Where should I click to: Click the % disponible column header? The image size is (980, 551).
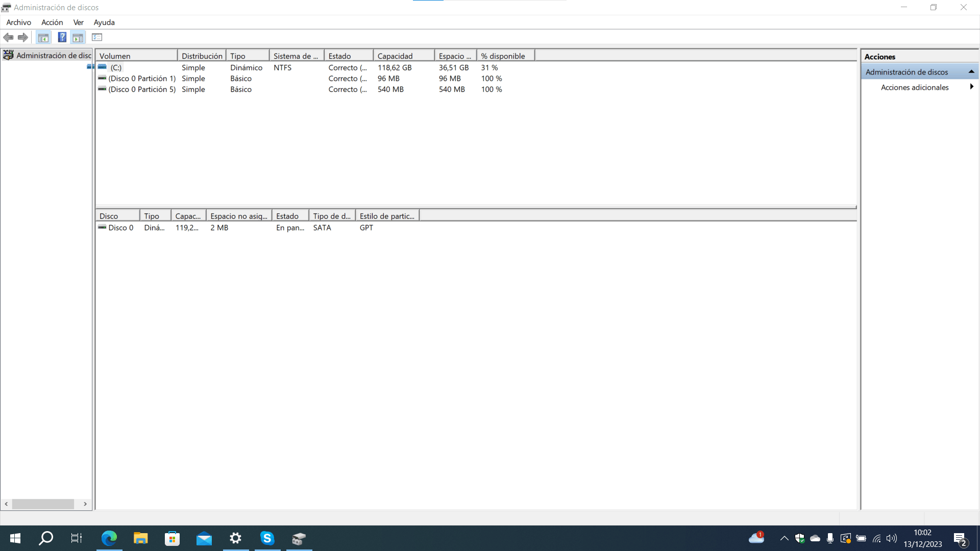504,56
